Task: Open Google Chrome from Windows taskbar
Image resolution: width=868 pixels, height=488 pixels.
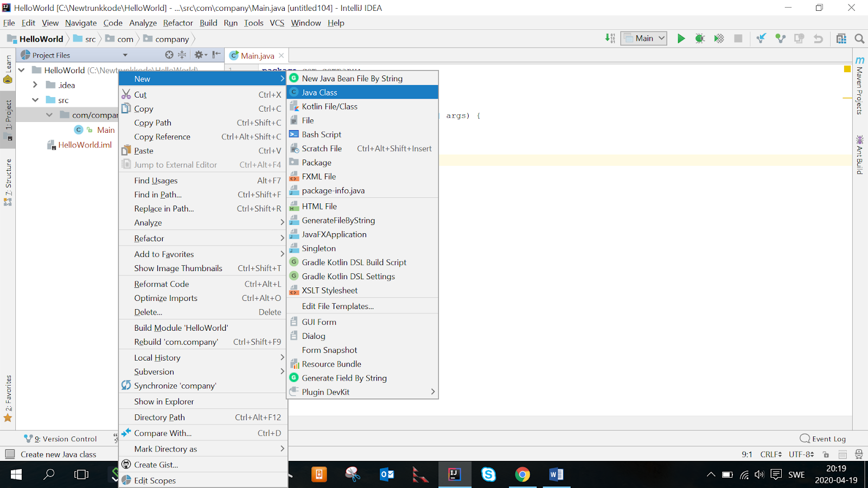Action: coord(522,475)
